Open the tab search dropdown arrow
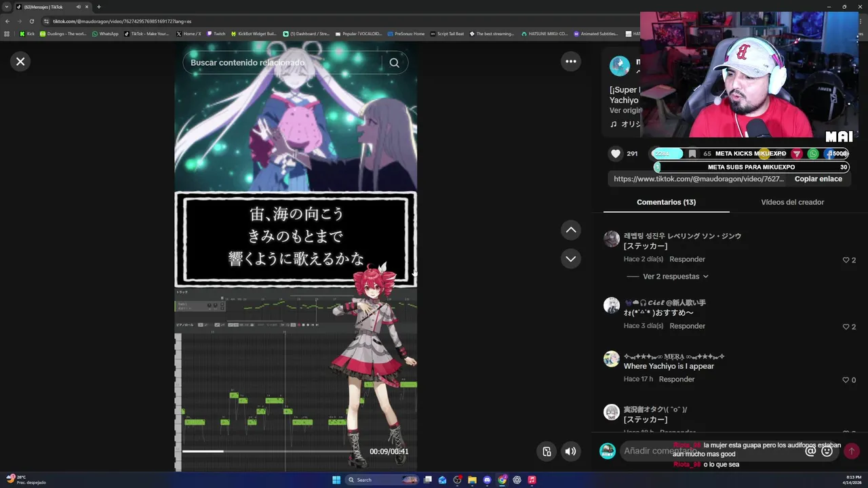 [7, 7]
